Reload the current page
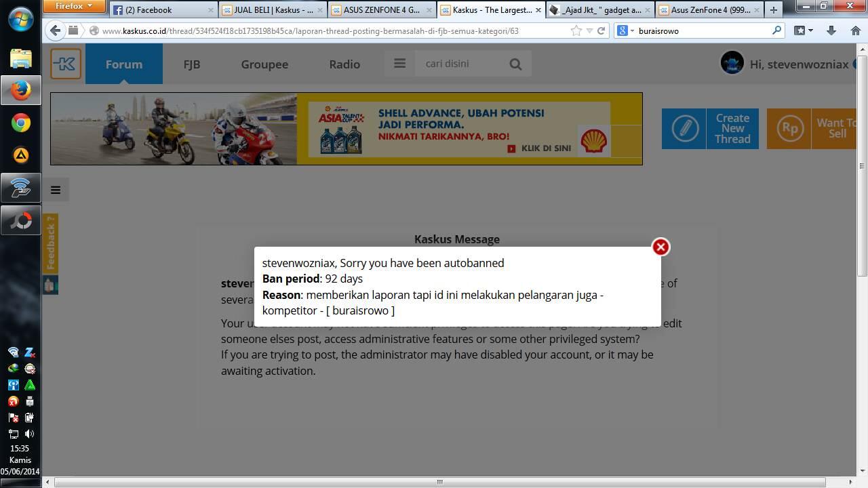 [601, 30]
